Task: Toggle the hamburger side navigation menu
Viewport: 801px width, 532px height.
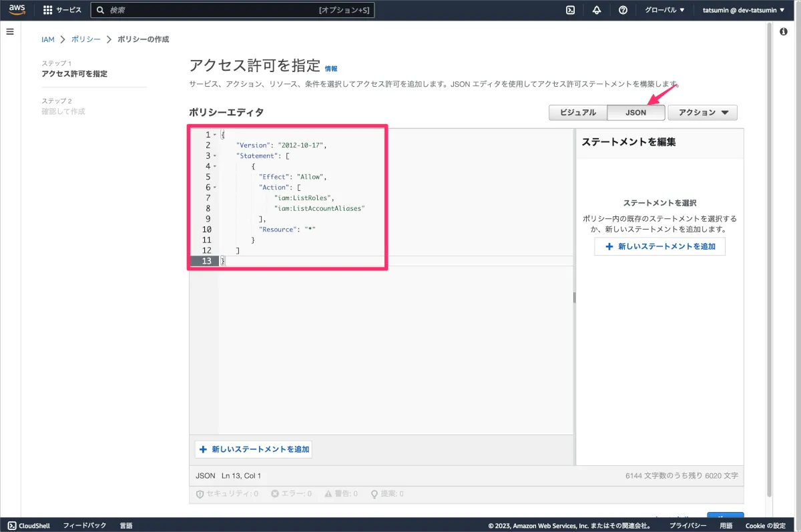Action: pyautogui.click(x=10, y=31)
